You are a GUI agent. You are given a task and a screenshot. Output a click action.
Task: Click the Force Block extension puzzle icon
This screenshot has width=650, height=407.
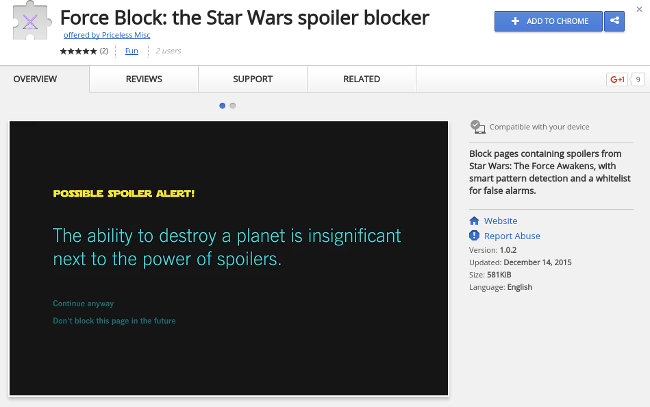31,23
